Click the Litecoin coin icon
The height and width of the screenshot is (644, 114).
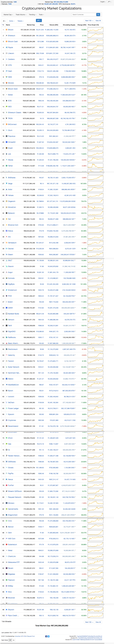[6, 53]
